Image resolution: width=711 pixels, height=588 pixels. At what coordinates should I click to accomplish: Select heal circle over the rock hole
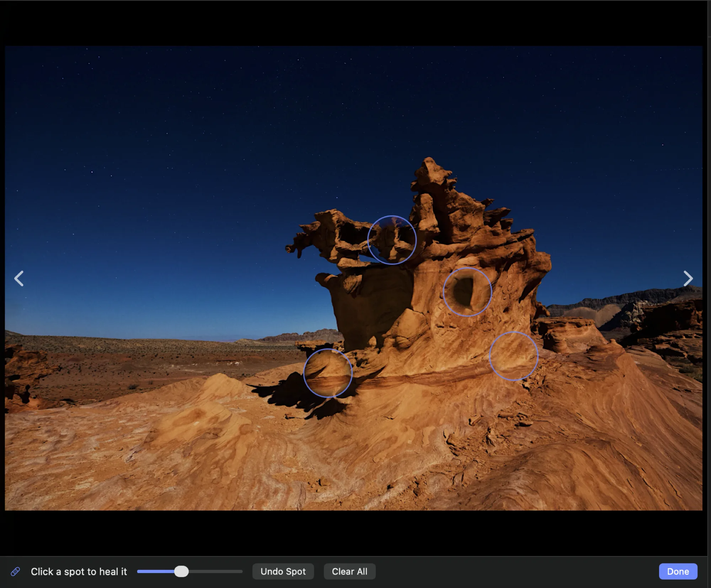(x=467, y=292)
